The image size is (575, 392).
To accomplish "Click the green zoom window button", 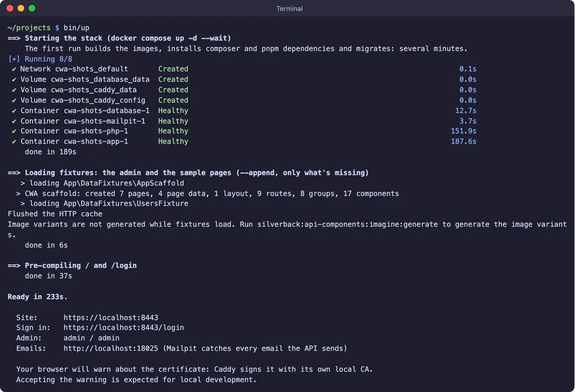I will point(32,8).
